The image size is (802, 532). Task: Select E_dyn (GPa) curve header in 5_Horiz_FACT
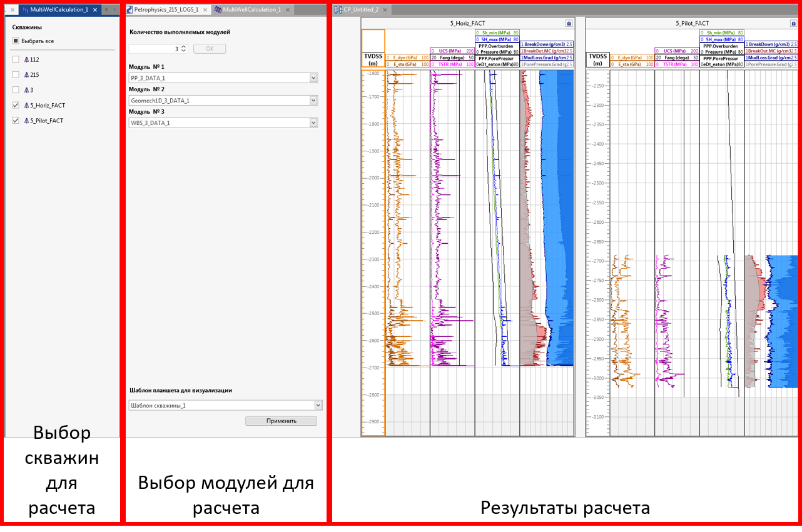407,58
